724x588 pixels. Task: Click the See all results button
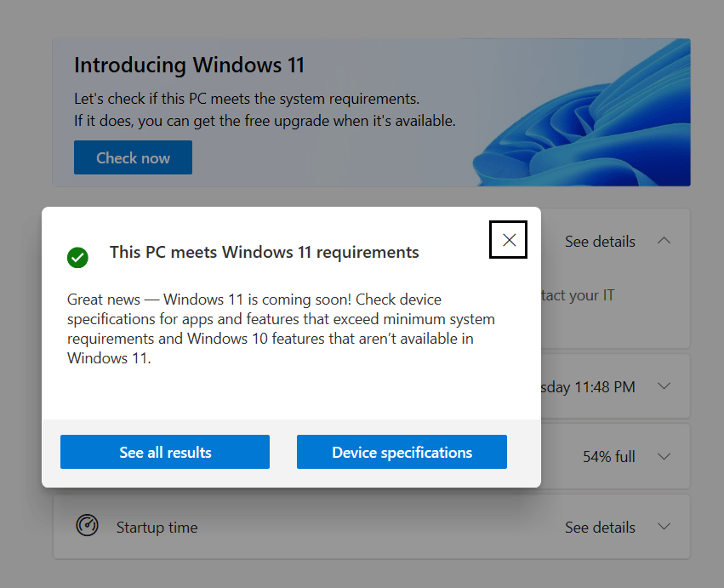tap(164, 452)
